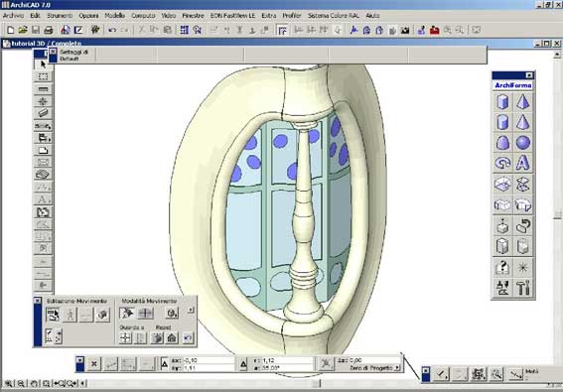The height and width of the screenshot is (392, 563).
Task: Click the ArchiForma question mark help icon
Action: pos(502,267)
